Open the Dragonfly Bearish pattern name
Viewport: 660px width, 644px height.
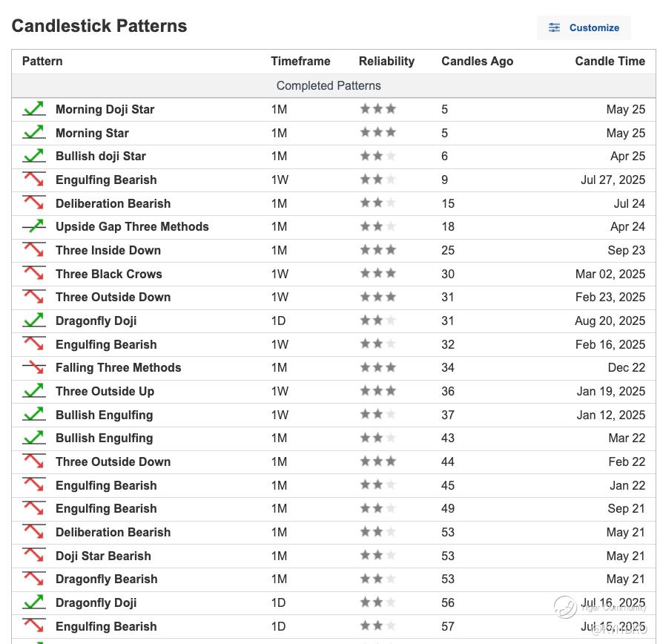106,579
